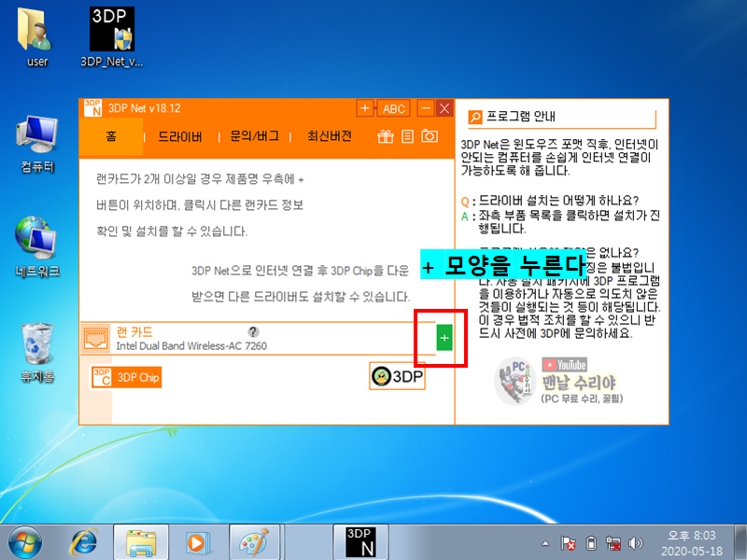Click the camera screenshot icon
Image resolution: width=747 pixels, height=560 pixels.
[x=430, y=136]
